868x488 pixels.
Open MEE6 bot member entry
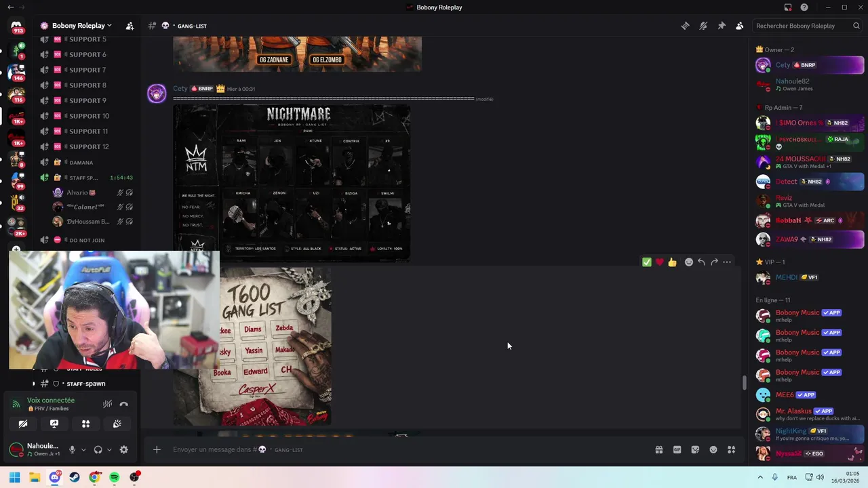tap(810, 394)
